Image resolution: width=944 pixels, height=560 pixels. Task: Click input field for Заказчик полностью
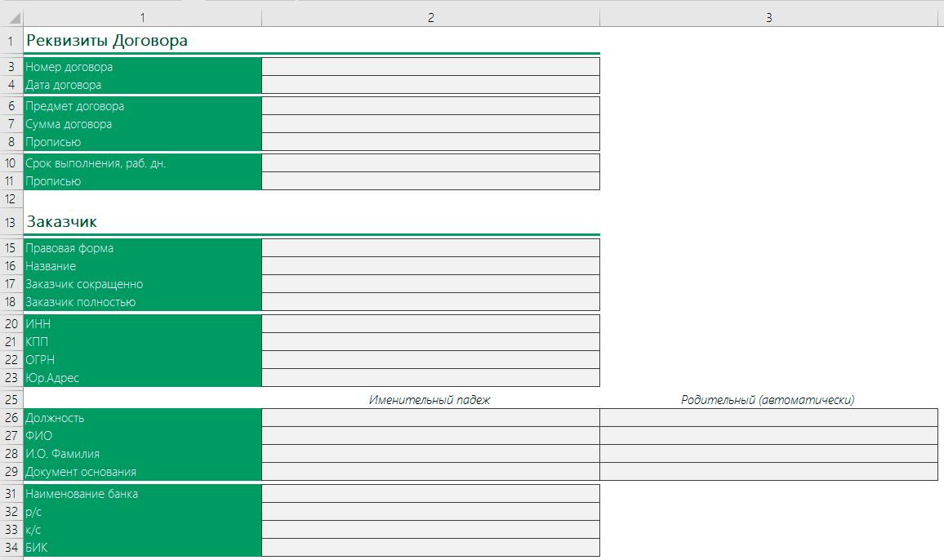(x=431, y=302)
